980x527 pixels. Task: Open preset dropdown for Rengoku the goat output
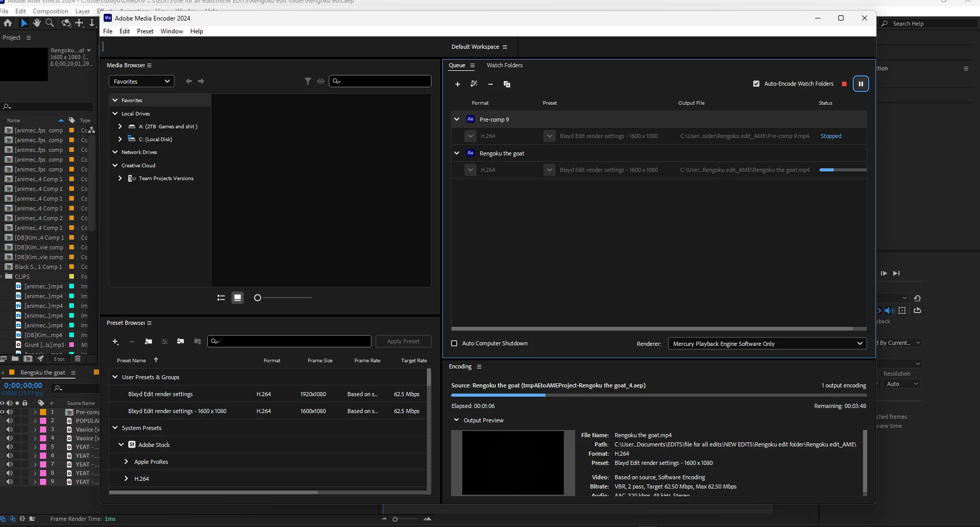[x=550, y=170]
